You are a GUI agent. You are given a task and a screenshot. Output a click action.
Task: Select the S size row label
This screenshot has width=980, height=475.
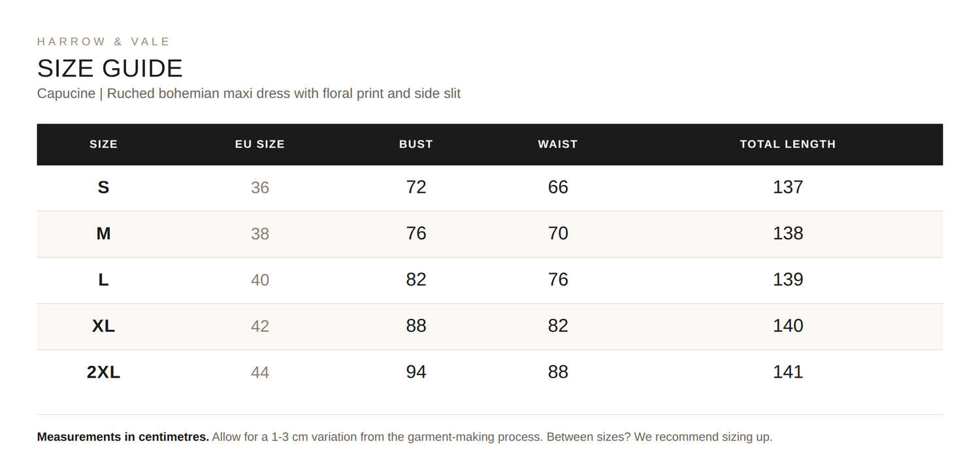[103, 188]
